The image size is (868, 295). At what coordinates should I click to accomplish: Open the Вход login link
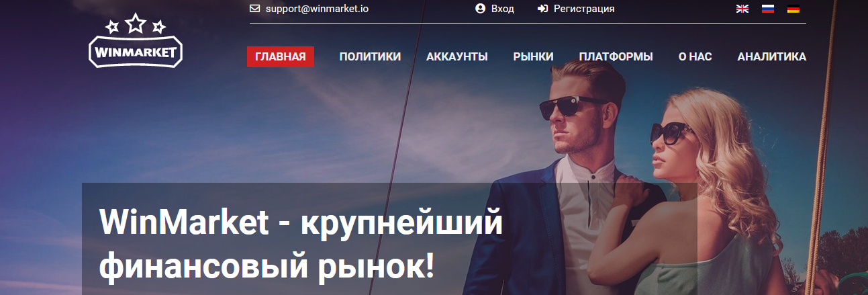click(x=503, y=9)
